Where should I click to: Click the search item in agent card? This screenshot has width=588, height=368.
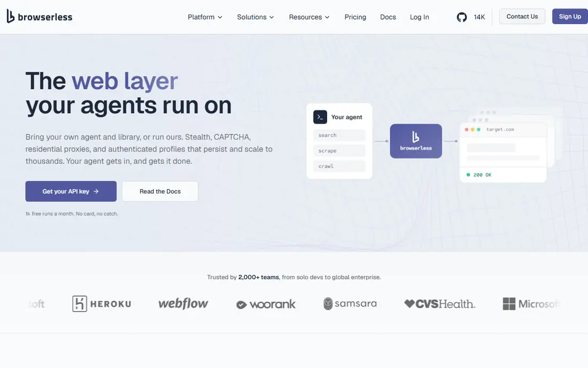click(339, 135)
